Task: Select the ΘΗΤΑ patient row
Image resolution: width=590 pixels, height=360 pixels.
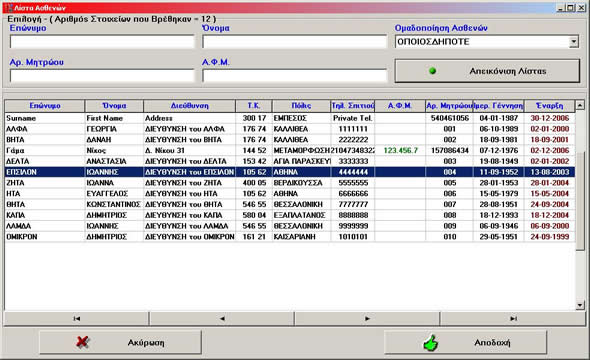Action: pyautogui.click(x=290, y=204)
